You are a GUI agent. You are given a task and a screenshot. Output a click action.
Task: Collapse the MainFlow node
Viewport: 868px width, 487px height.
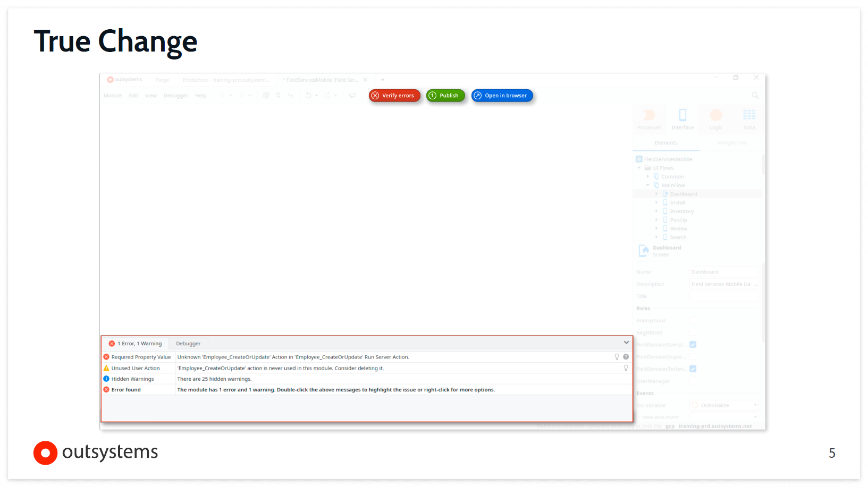coord(648,185)
